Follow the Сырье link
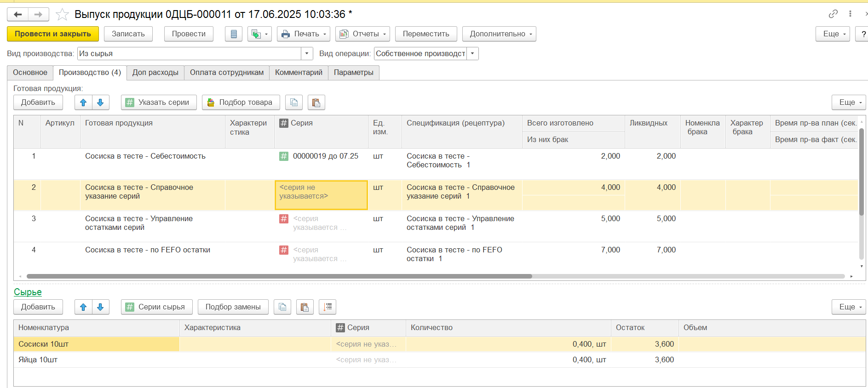The width and height of the screenshot is (868, 388). pyautogui.click(x=28, y=292)
